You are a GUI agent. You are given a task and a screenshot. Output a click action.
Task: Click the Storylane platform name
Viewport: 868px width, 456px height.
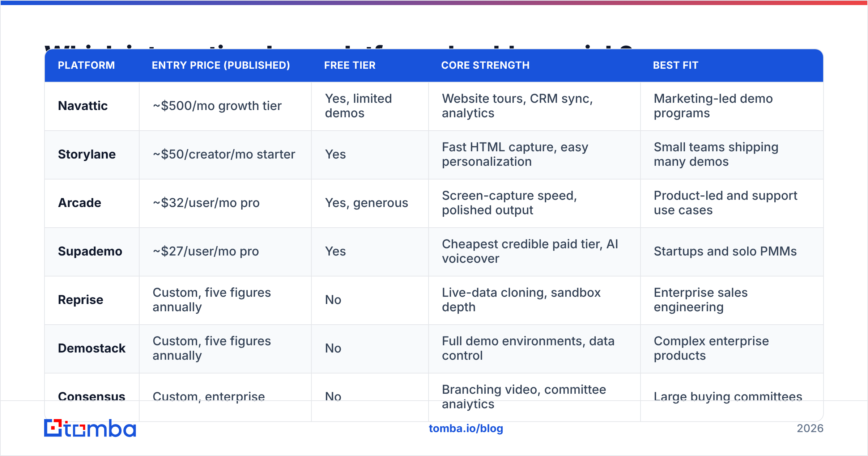(87, 154)
